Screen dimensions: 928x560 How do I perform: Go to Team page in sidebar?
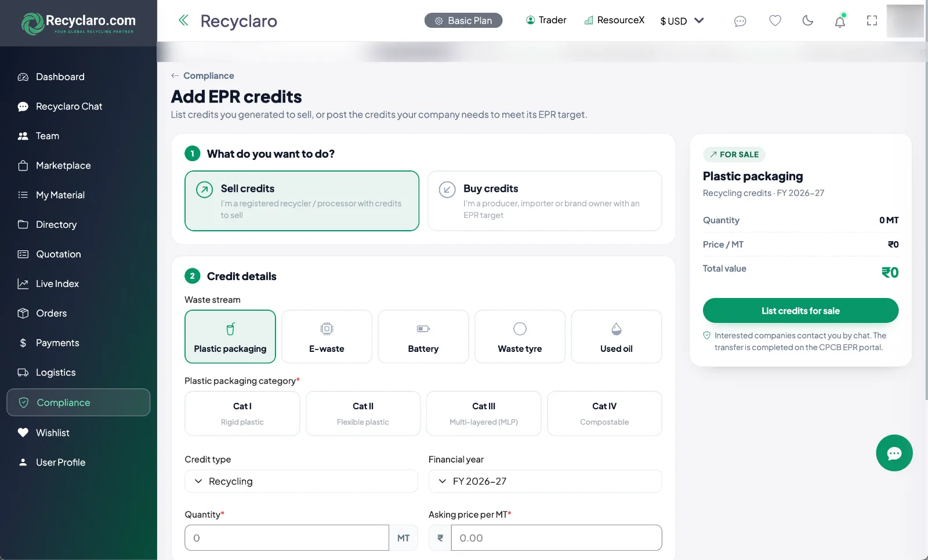pos(78,136)
